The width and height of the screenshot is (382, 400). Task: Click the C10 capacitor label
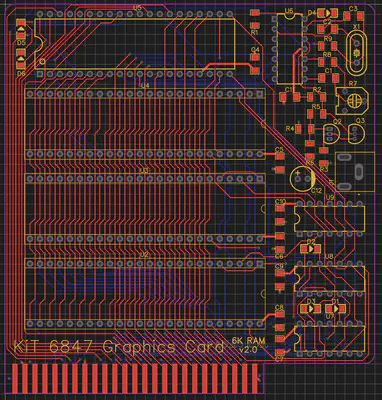pos(280,201)
